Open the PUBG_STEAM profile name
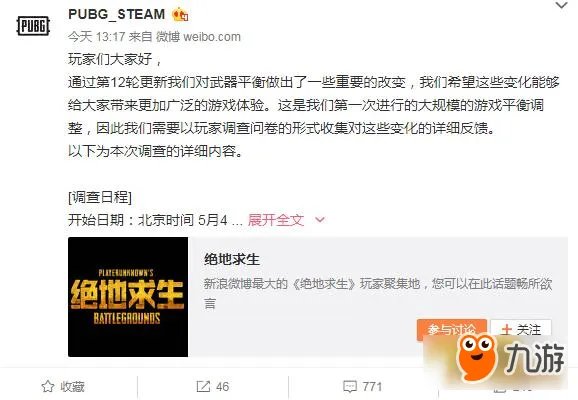Viewport: 578px width, 400px height. (116, 14)
